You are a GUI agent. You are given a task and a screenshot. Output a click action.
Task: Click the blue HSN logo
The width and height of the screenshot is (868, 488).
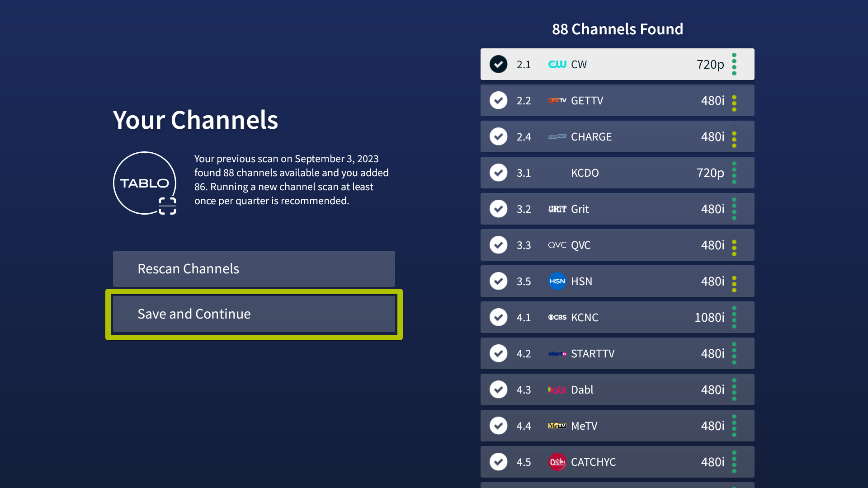tap(557, 281)
